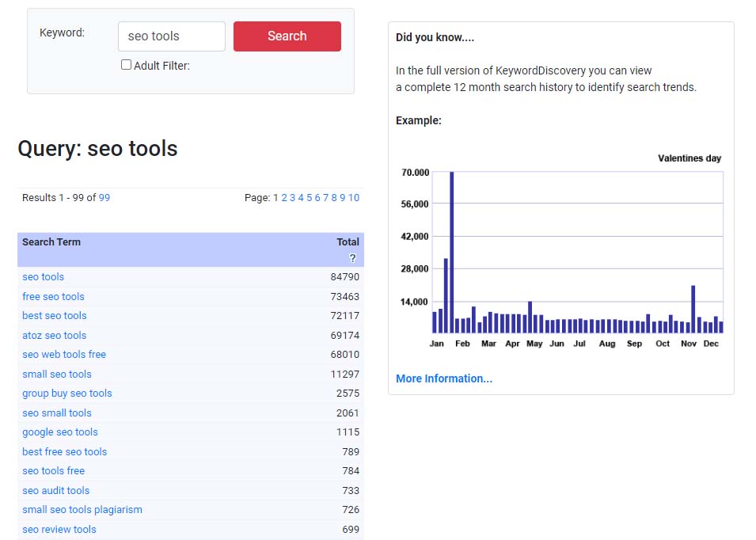Click the Keyword input field

pos(172,36)
